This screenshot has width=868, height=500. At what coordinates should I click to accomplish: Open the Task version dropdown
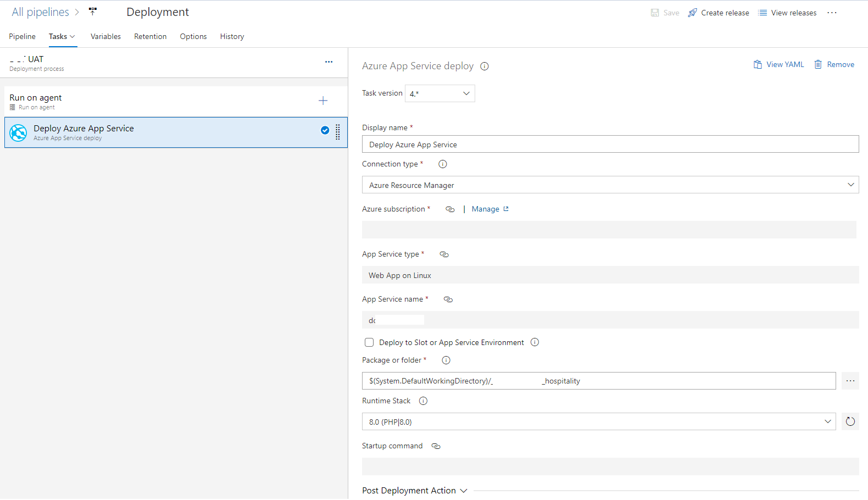[x=440, y=93]
